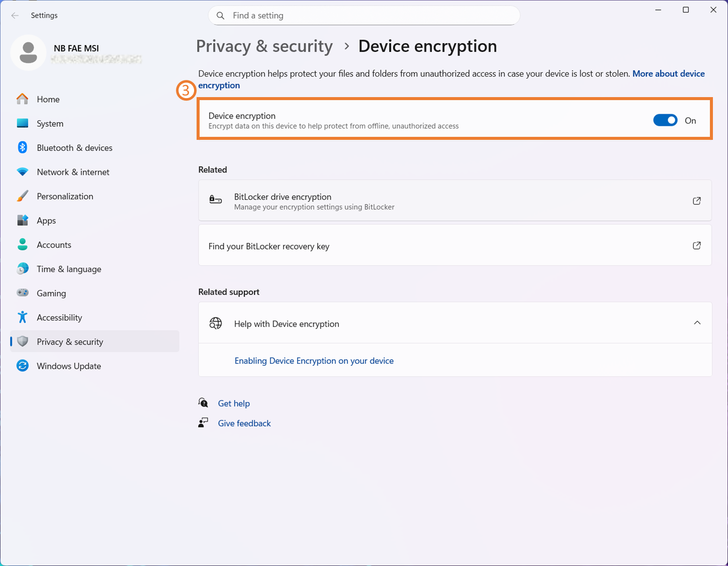
Task: Click the Network & internet Wi-Fi icon
Action: tap(23, 172)
